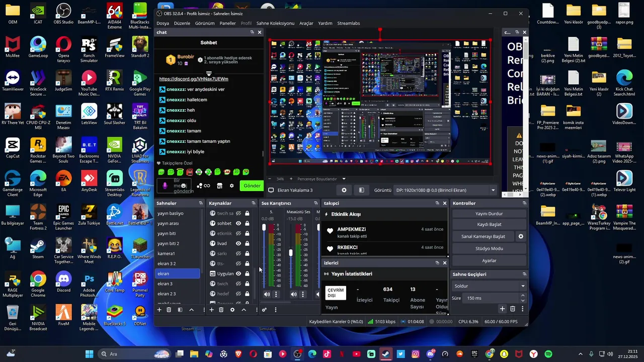Add scene transition with plus icon
This screenshot has width=644, height=362.
click(x=502, y=309)
